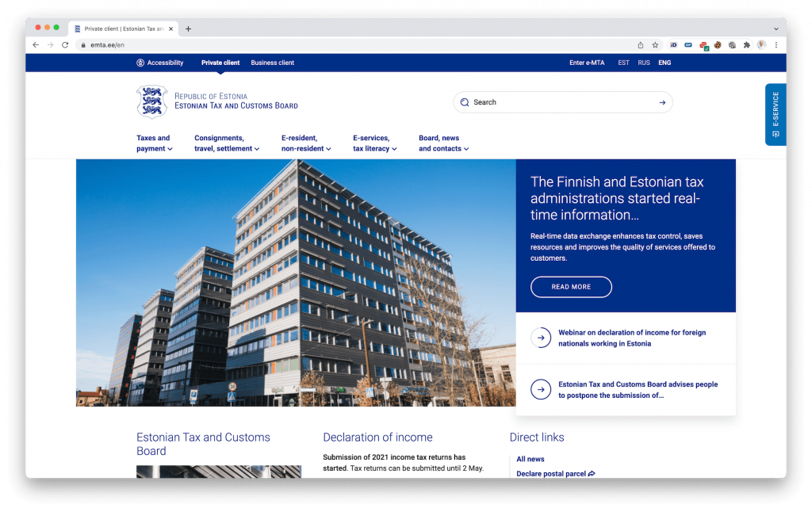Select ENG language option
The width and height of the screenshot is (812, 512).
665,63
